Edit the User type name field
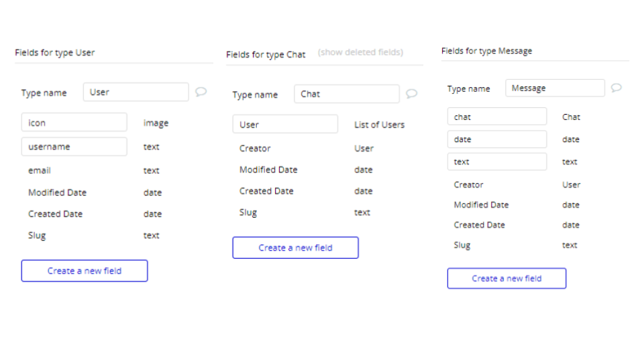 tap(136, 92)
